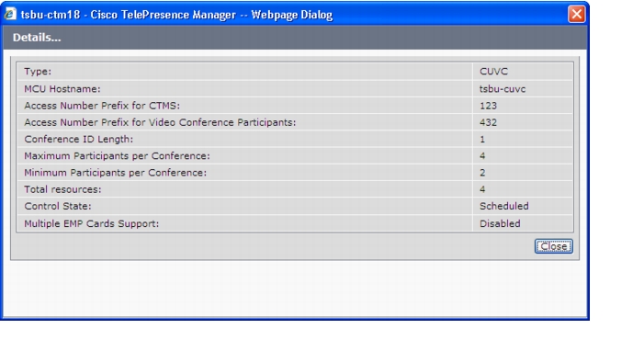Click the Close button in the dialog
Image resolution: width=644 pixels, height=340 pixels.
[x=553, y=246]
